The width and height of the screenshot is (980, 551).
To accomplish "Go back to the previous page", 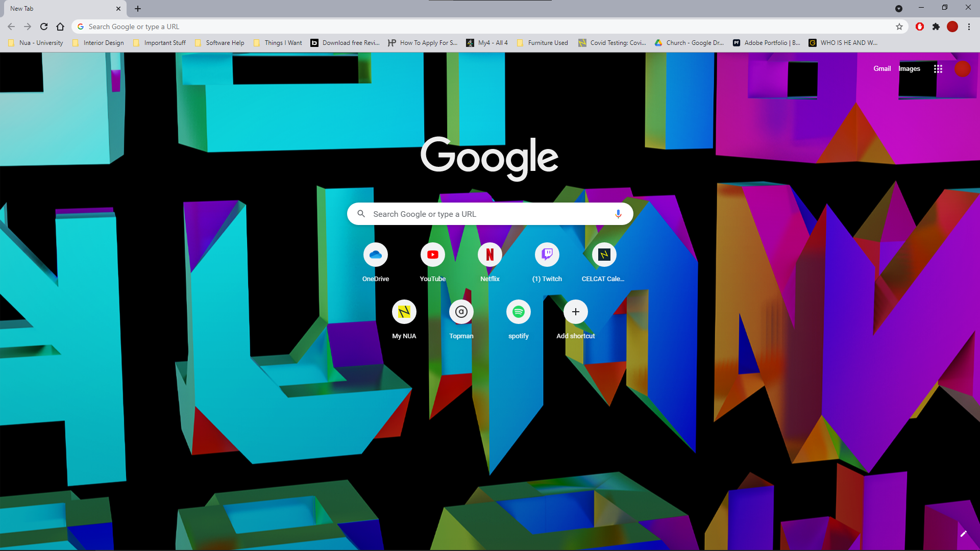I will tap(11, 27).
